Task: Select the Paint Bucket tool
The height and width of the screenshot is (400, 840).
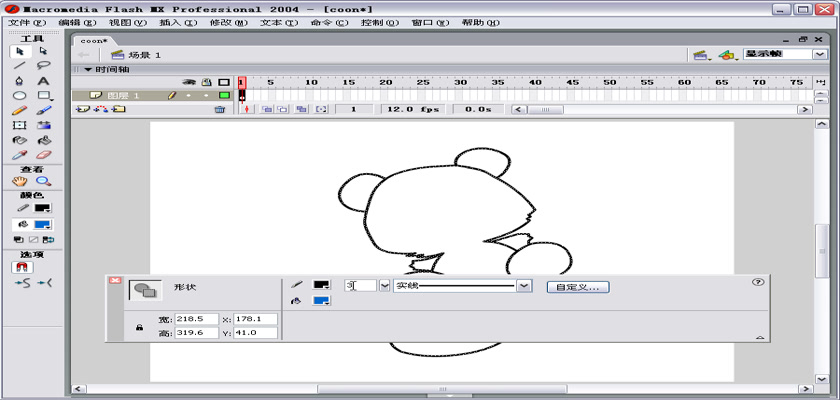Action: [43, 140]
